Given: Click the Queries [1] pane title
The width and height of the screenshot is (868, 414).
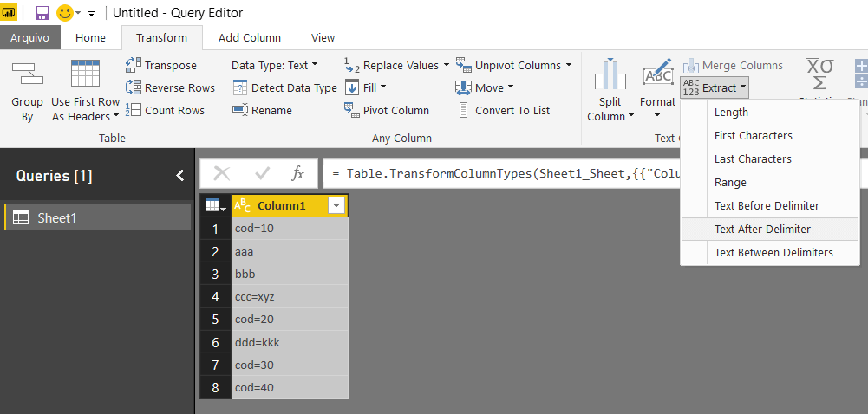Looking at the screenshot, I should point(55,176).
